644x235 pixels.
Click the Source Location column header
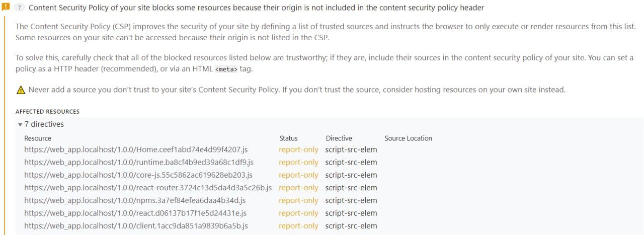[x=408, y=138]
